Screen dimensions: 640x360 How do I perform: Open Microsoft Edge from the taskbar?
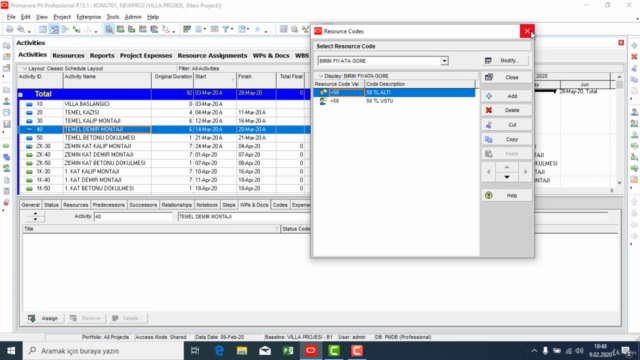pyautogui.click(x=219, y=351)
